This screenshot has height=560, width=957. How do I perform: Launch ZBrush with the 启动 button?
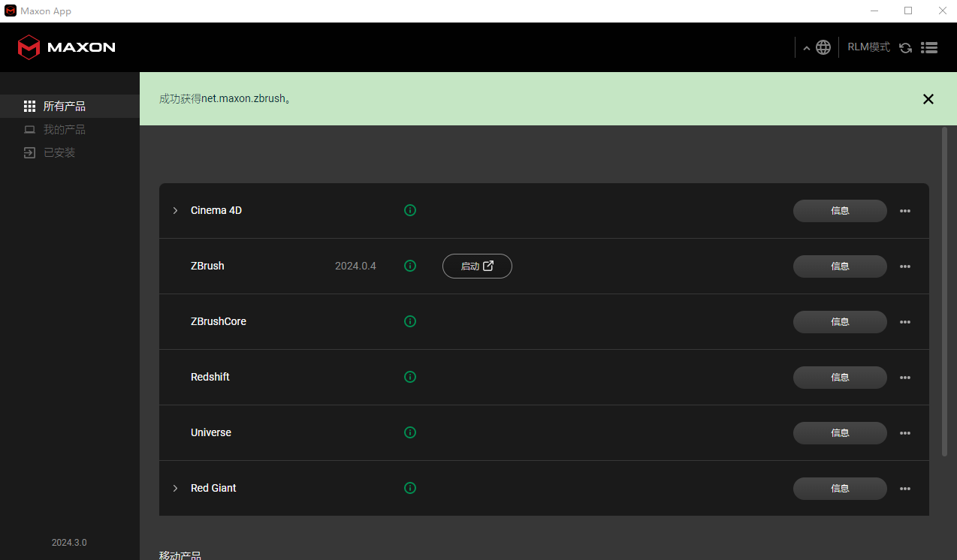pyautogui.click(x=477, y=266)
